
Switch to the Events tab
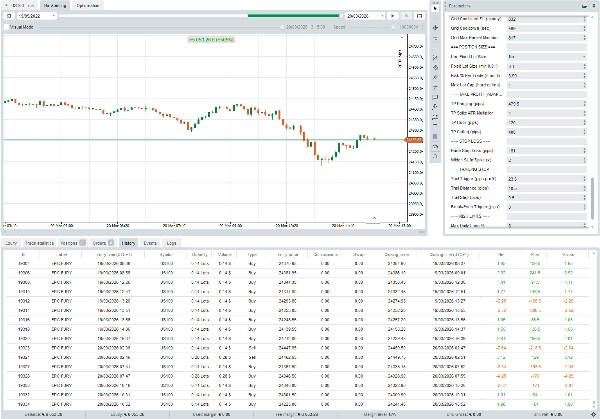[150, 242]
